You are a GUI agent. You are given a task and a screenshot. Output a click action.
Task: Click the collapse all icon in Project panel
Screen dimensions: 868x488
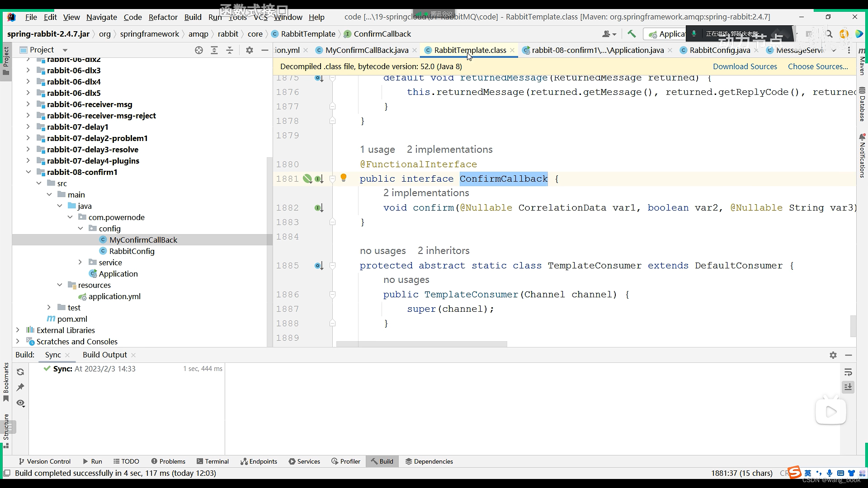[230, 50]
